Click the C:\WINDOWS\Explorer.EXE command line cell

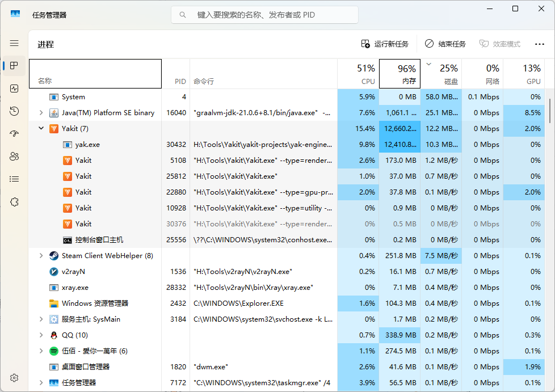(264, 304)
